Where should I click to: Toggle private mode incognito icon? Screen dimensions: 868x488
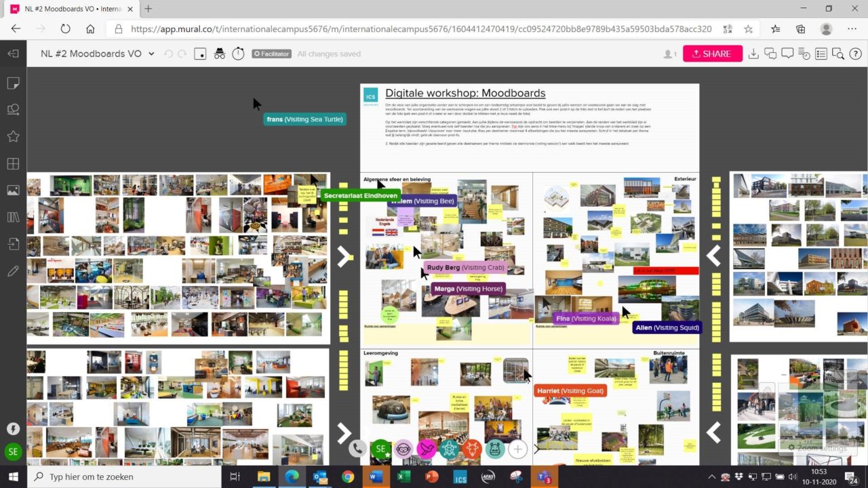[219, 54]
